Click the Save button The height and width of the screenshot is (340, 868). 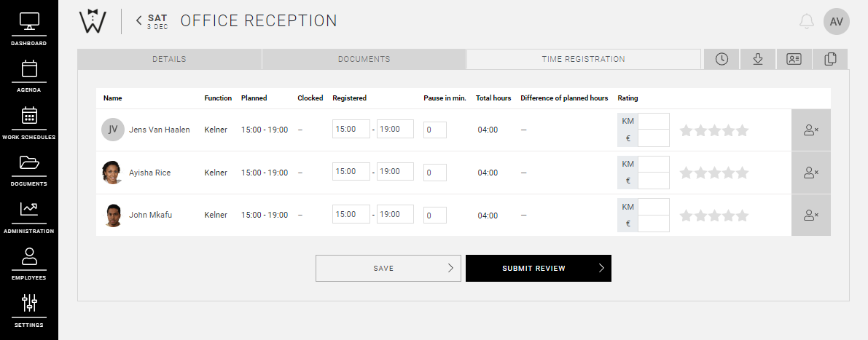point(388,268)
